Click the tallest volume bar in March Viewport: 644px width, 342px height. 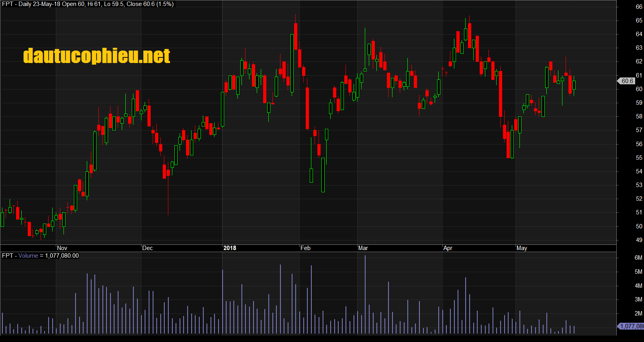(x=365, y=295)
